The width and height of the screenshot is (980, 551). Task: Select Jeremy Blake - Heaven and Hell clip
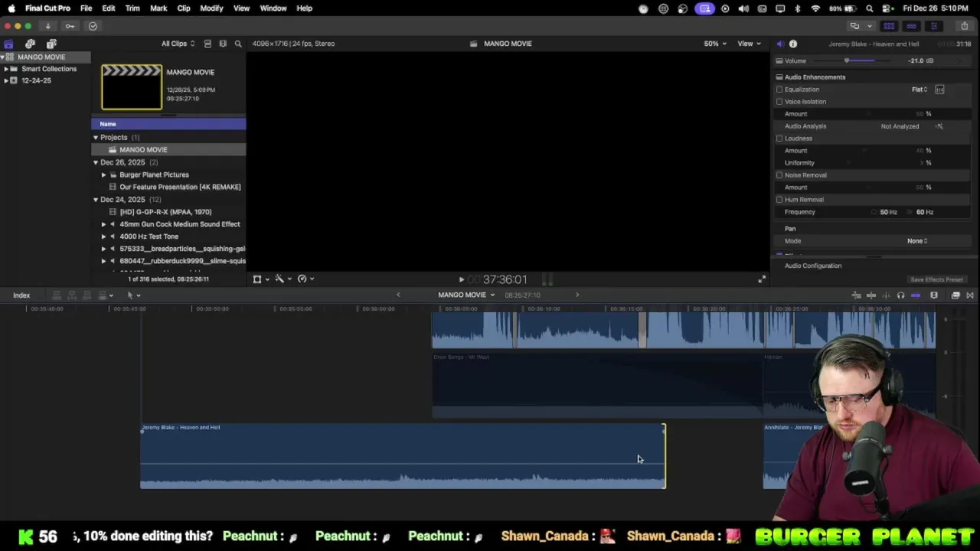click(403, 456)
